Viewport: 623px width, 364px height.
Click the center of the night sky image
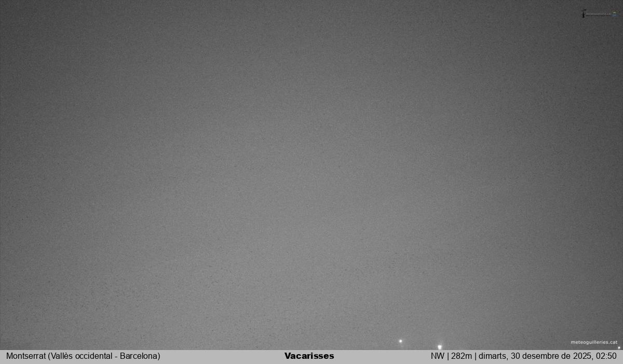click(311, 175)
